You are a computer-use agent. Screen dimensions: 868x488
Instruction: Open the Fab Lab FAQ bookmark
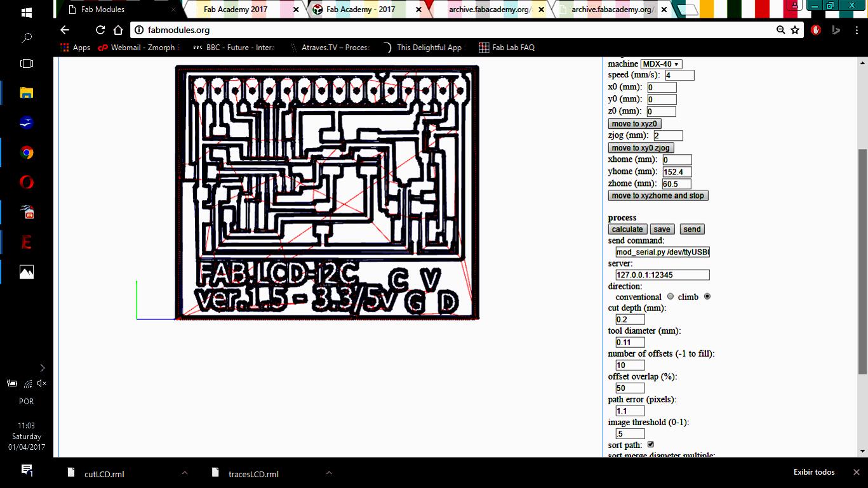coord(507,48)
